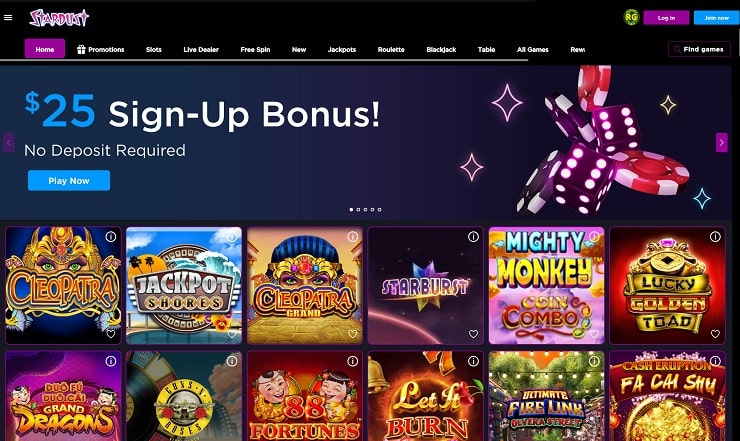Click the info icon on Cleopatra tile

tap(111, 237)
